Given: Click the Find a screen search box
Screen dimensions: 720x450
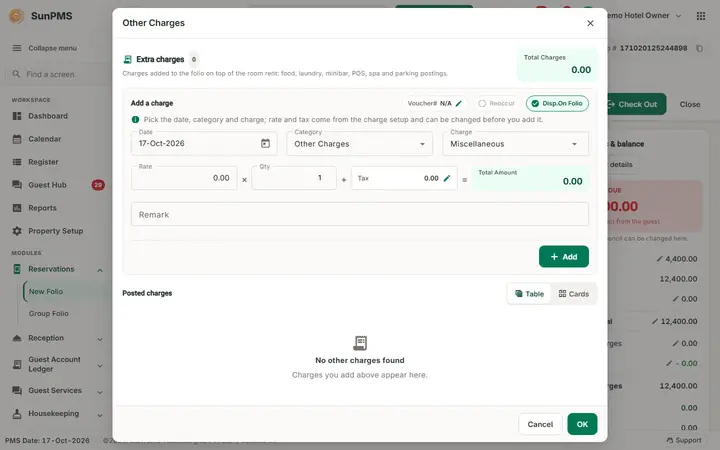Looking at the screenshot, I should point(58,74).
